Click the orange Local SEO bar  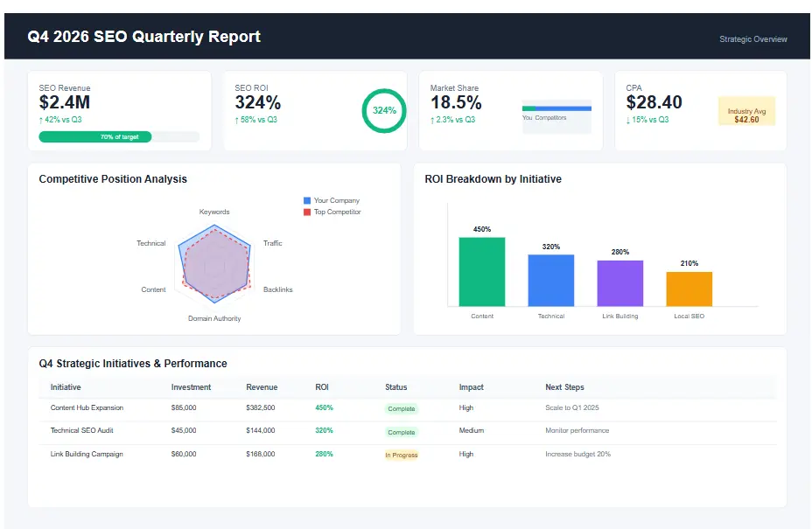pos(689,285)
